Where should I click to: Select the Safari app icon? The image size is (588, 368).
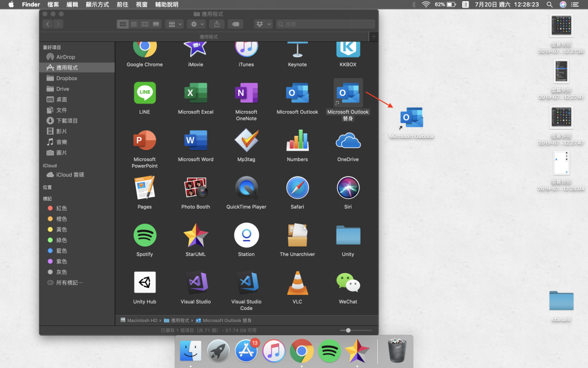click(x=297, y=188)
